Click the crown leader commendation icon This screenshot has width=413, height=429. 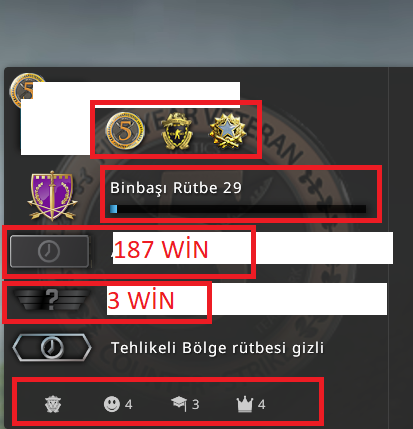pyautogui.click(x=245, y=404)
